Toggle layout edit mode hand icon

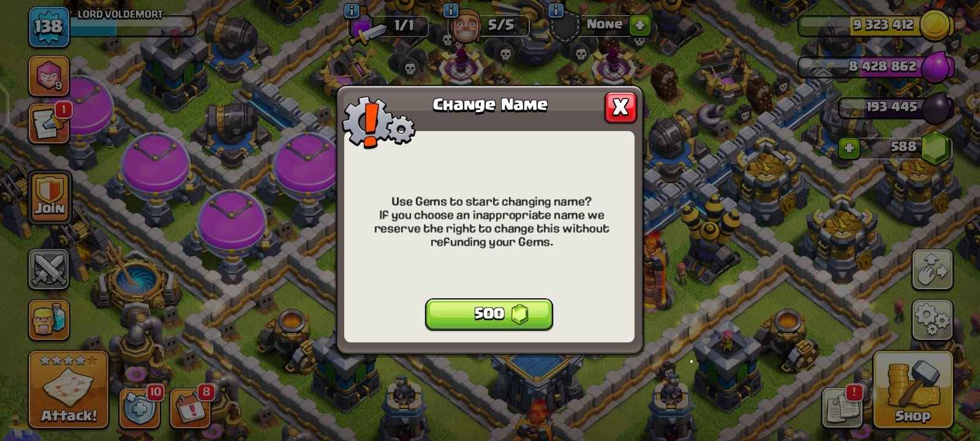932,269
